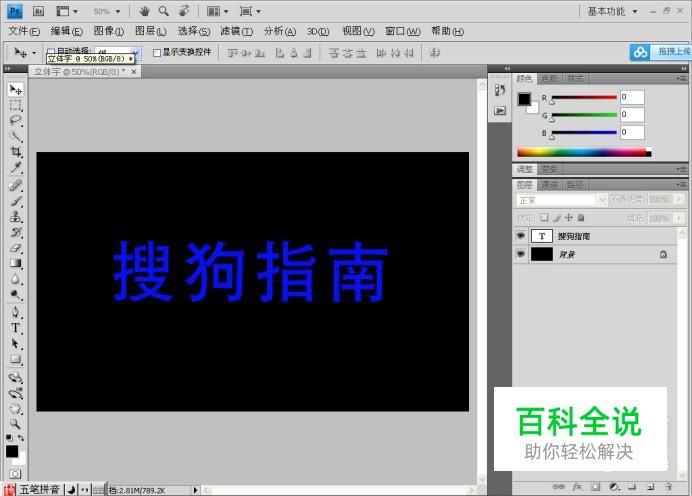Toggle lock position
692x496 pixels.
point(569,218)
